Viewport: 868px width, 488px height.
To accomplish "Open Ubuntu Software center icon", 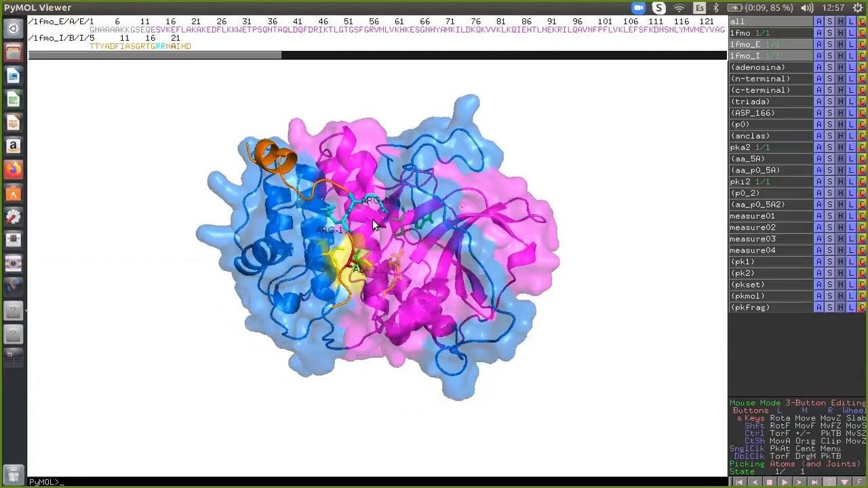I will click(13, 194).
